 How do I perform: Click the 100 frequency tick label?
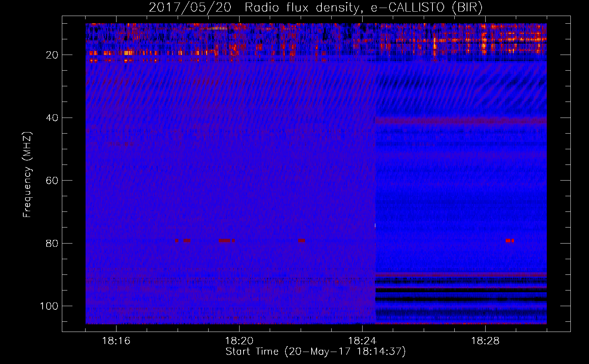[x=50, y=306]
